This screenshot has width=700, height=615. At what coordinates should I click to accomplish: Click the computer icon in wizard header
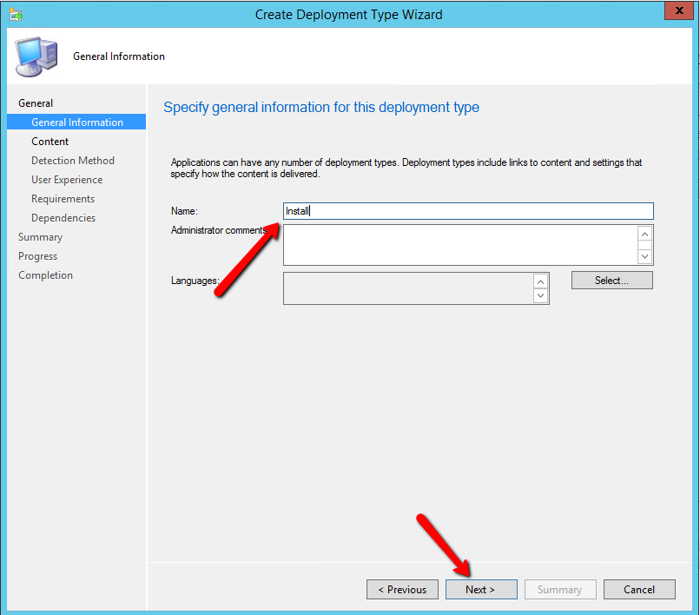35,56
